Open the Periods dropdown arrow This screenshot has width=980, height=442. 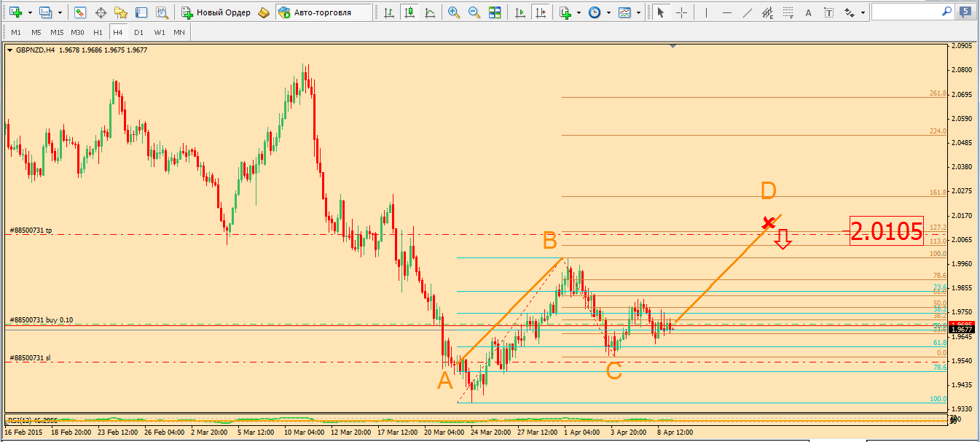[x=608, y=13]
